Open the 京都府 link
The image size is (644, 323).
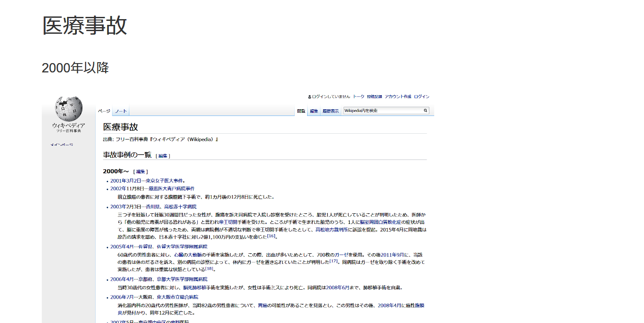[x=145, y=279]
